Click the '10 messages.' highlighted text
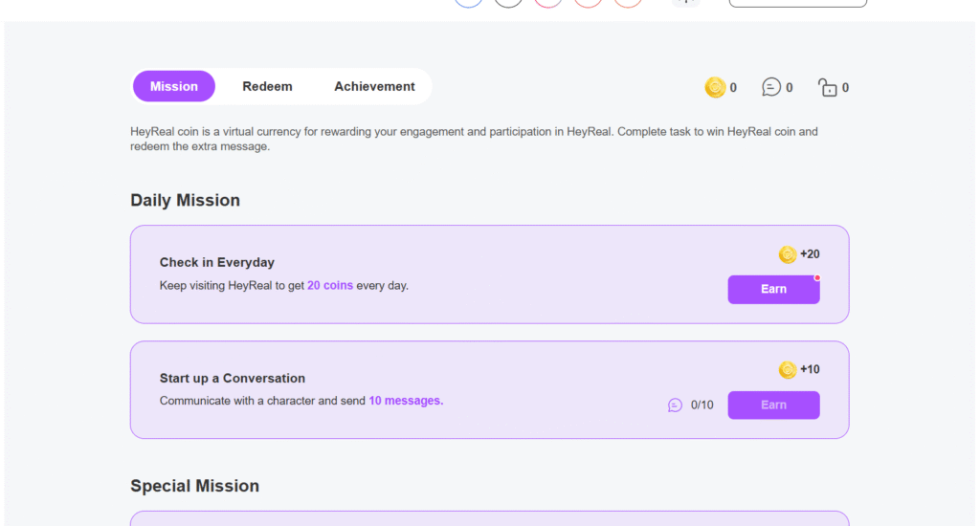This screenshot has height=526, width=980. (406, 401)
